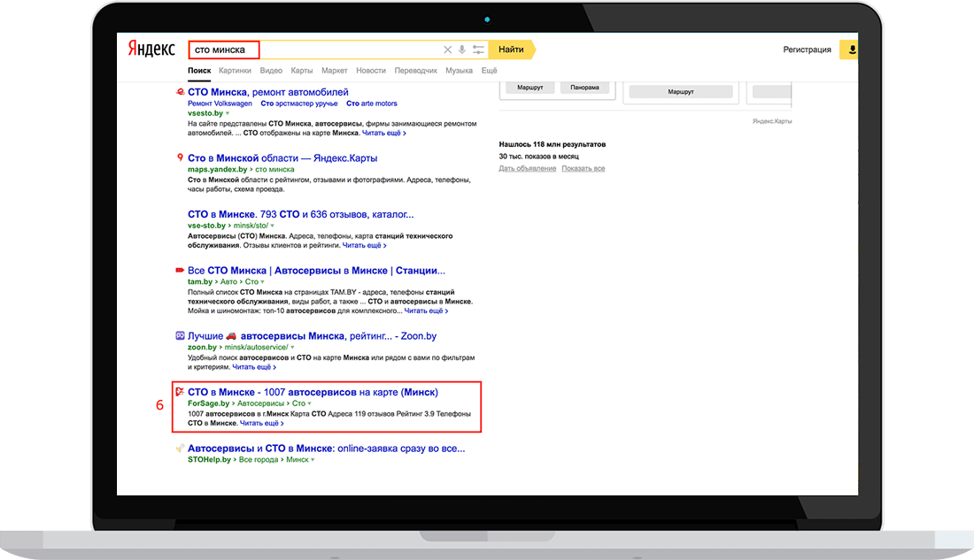974x560 pixels.
Task: Open the 'Сто arte motors' sitelink
Action: click(372, 104)
